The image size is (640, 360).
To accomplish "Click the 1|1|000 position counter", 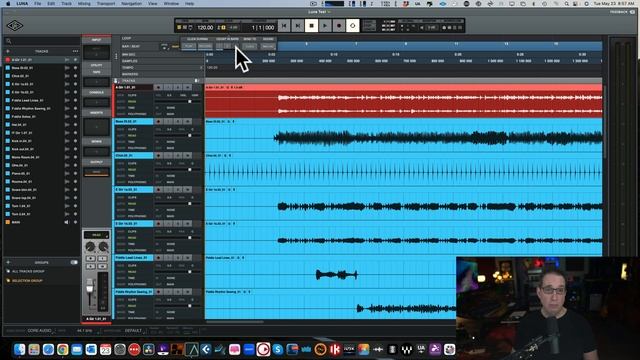I will click(x=263, y=27).
